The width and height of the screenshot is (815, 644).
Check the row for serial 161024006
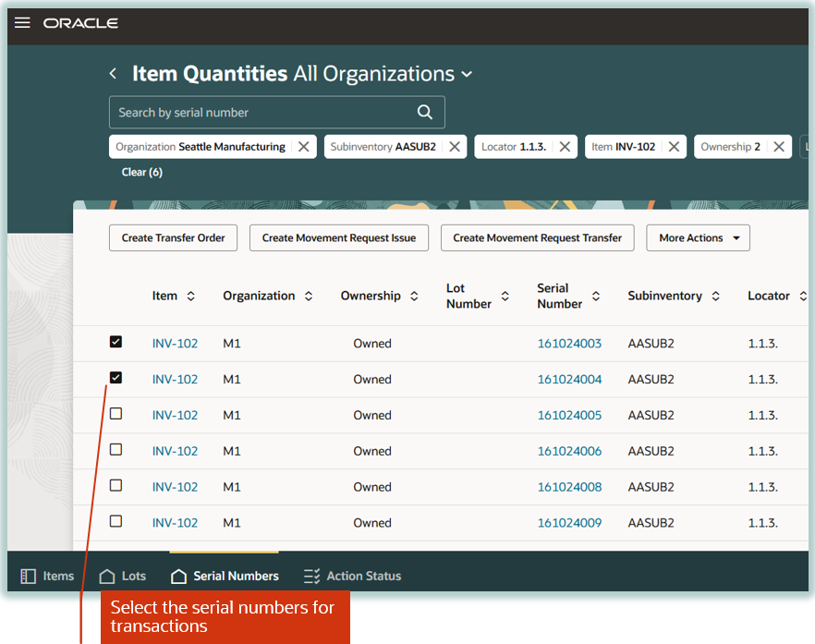click(116, 449)
